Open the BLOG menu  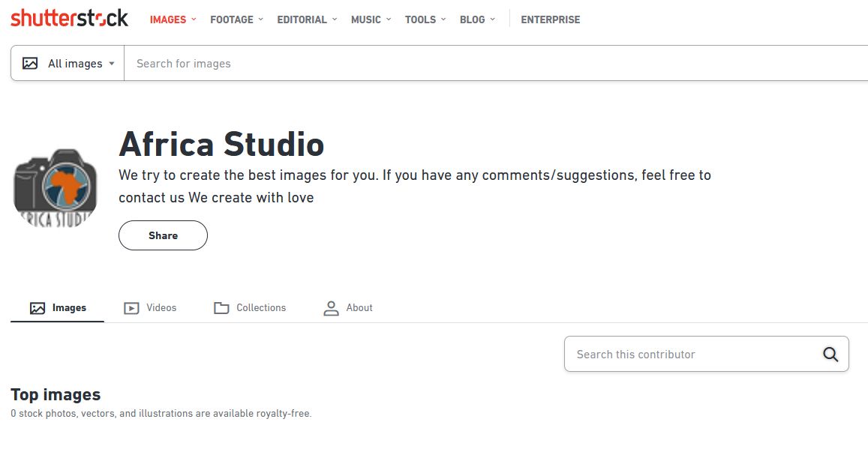pos(477,19)
